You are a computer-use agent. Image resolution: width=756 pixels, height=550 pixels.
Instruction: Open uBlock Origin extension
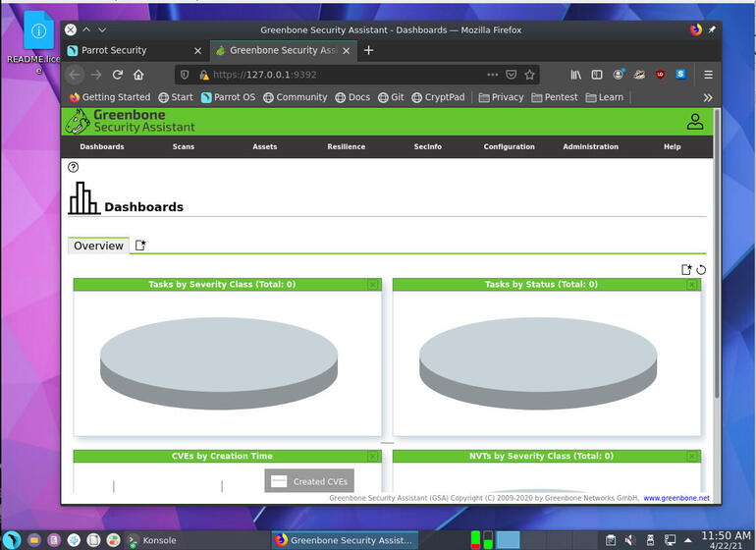660,75
